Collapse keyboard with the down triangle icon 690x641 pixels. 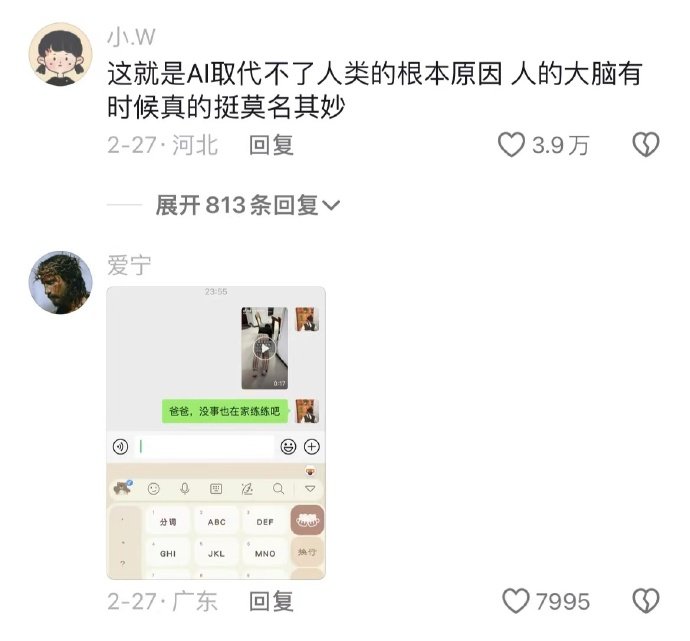point(310,488)
